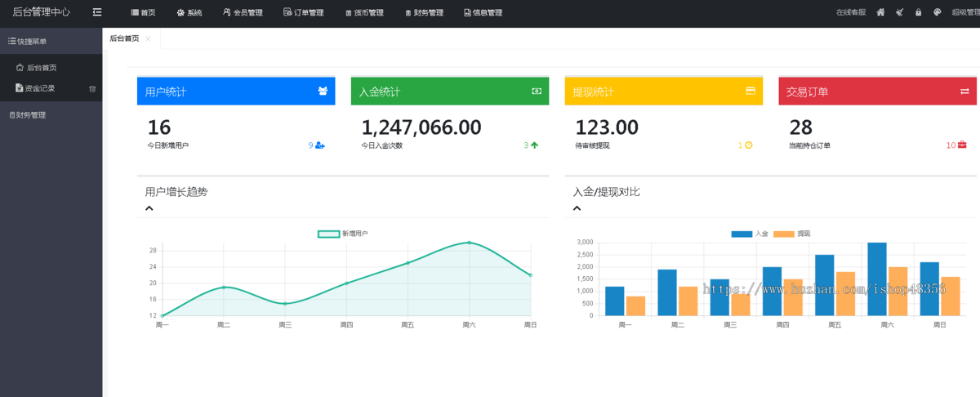Click the trash icon beside 资金记录

tap(92, 88)
